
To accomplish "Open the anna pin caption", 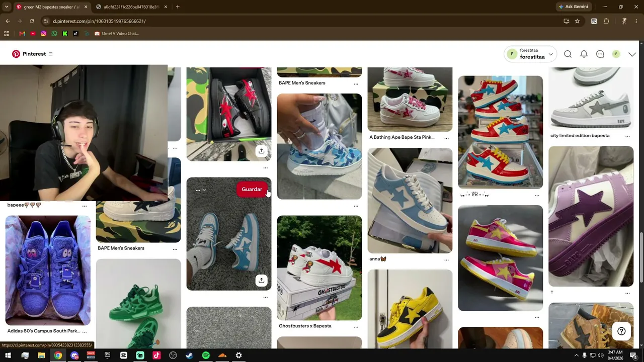I will point(377,259).
